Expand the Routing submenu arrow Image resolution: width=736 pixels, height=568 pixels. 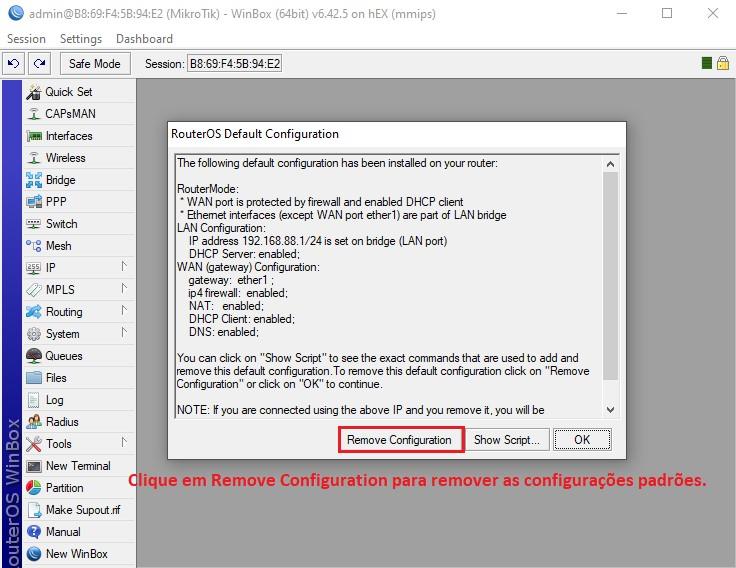click(x=124, y=310)
